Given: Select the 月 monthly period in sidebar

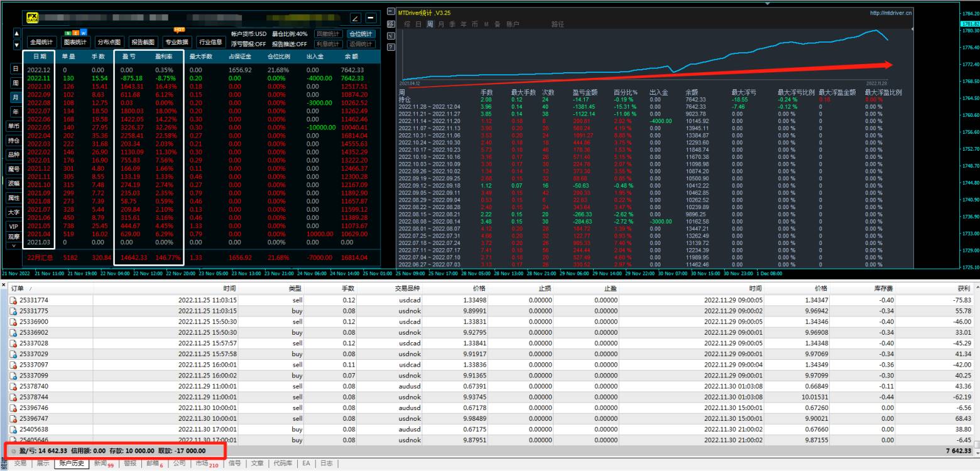Looking at the screenshot, I should click(14, 97).
